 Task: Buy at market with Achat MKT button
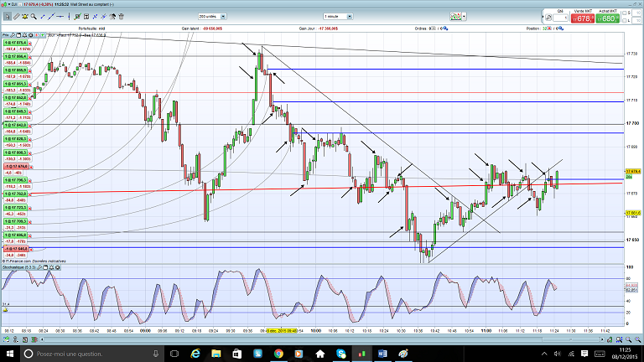[607, 18]
